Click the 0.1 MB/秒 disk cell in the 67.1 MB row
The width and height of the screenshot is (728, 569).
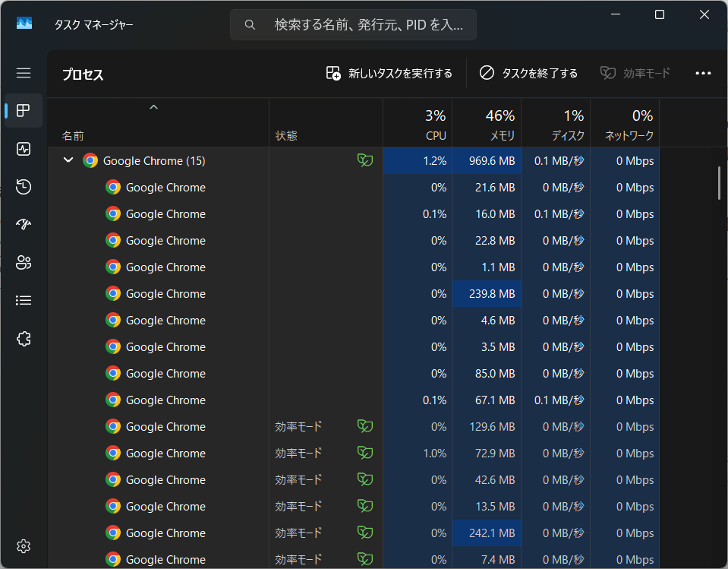556,400
